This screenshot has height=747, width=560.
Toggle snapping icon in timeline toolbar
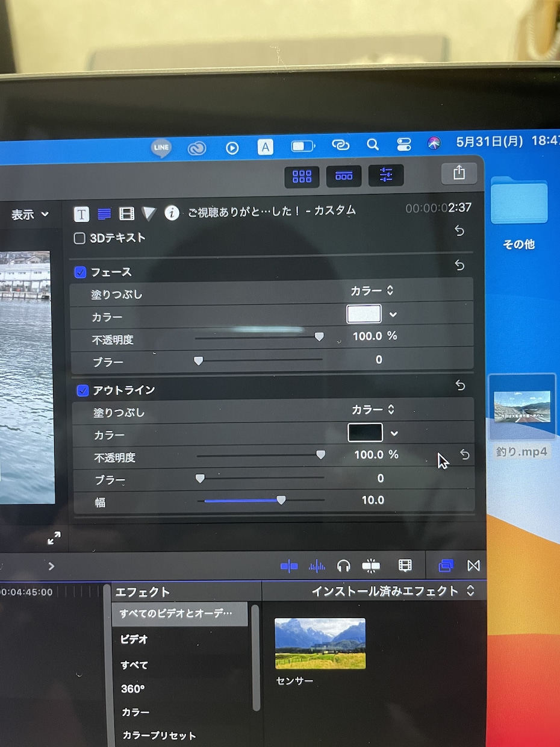coord(371,566)
